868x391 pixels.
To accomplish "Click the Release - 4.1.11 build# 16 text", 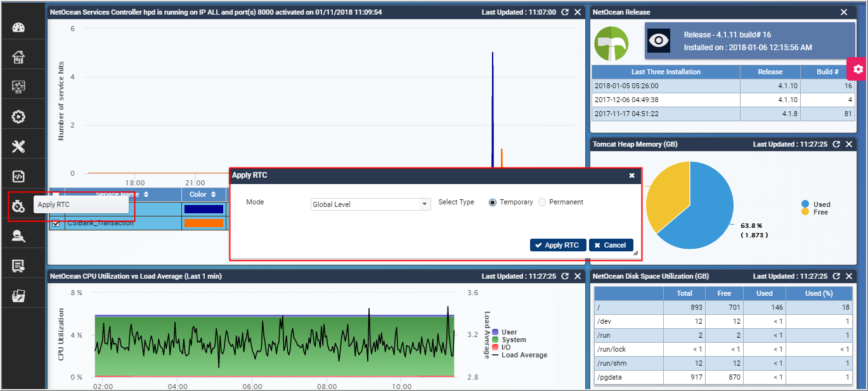I will (727, 35).
